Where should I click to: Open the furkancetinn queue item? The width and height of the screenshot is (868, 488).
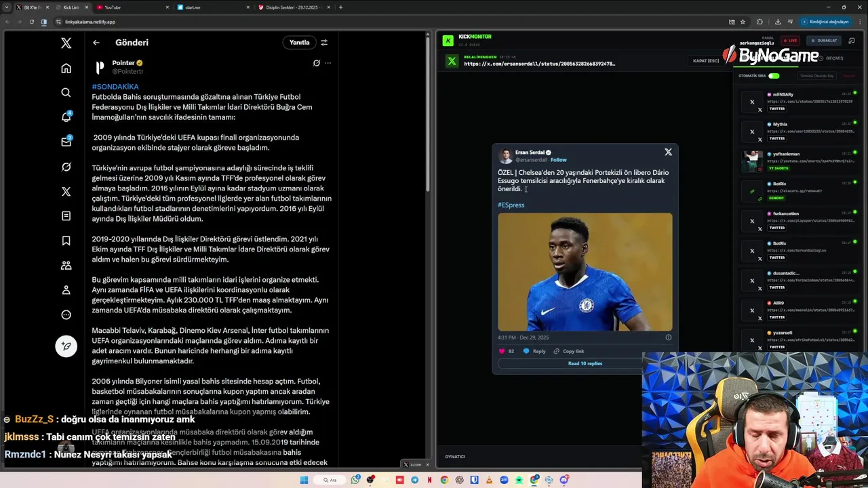click(x=797, y=221)
